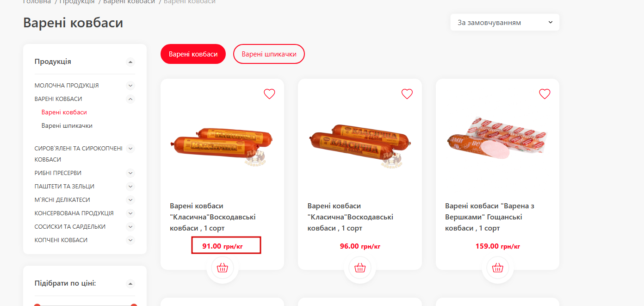Open ПАШТЕТИ ТА ЗЕЛЬЦИ category link

[64, 187]
